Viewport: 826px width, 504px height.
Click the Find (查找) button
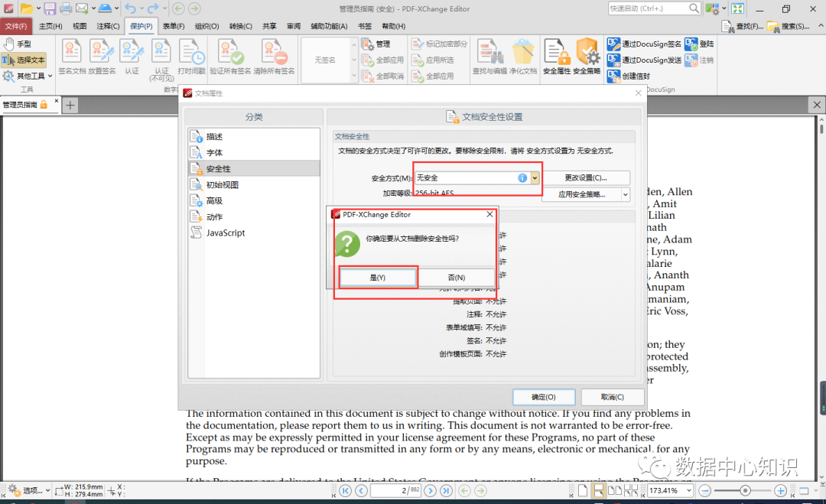743,26
